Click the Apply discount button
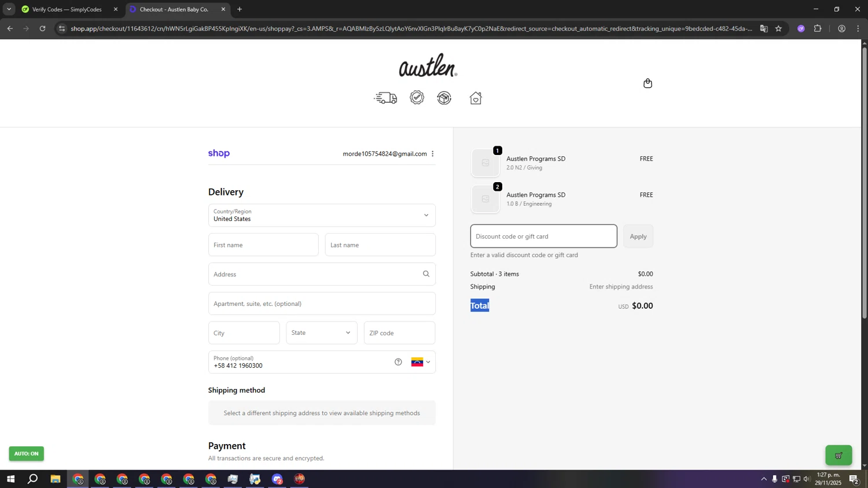The image size is (868, 488). [x=638, y=236]
